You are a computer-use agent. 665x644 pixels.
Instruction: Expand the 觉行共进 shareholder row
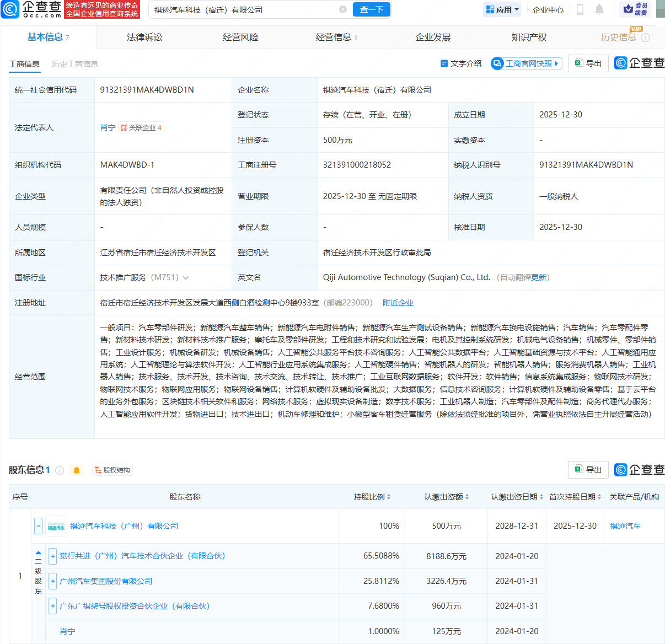(x=52, y=556)
